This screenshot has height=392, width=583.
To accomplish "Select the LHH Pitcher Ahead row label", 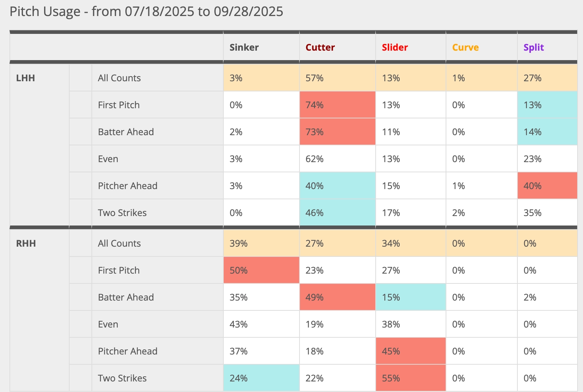I will coord(128,186).
